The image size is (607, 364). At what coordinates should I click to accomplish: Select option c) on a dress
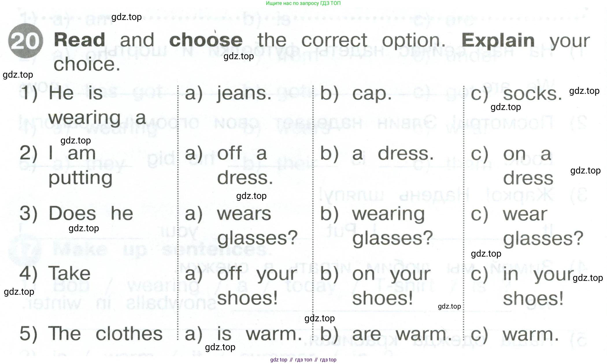pos(512,166)
